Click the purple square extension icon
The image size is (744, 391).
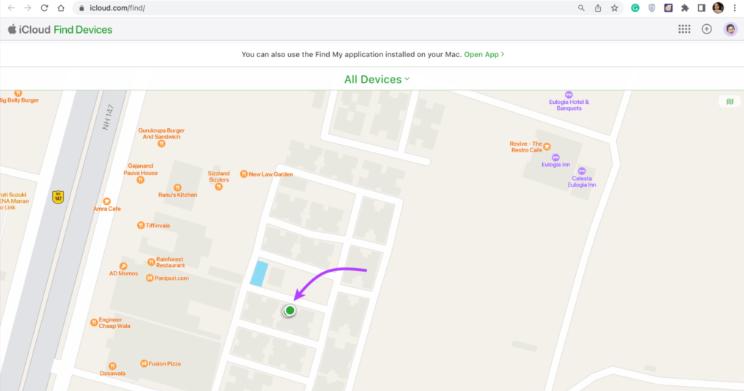pyautogui.click(x=668, y=8)
